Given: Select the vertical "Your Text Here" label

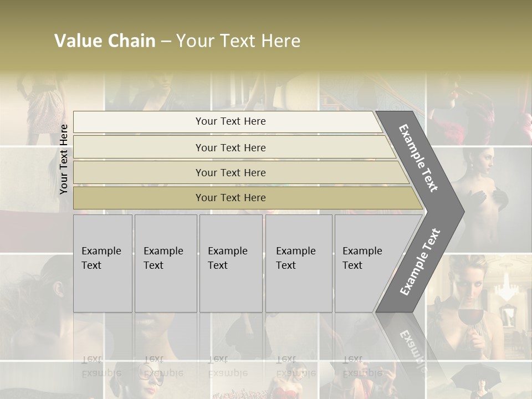Looking at the screenshot, I should point(64,159).
